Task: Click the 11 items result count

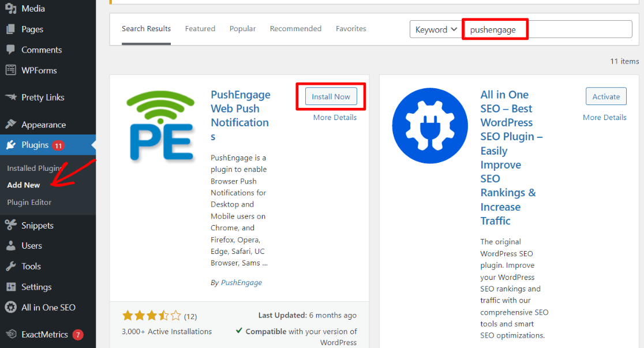Action: (x=624, y=61)
